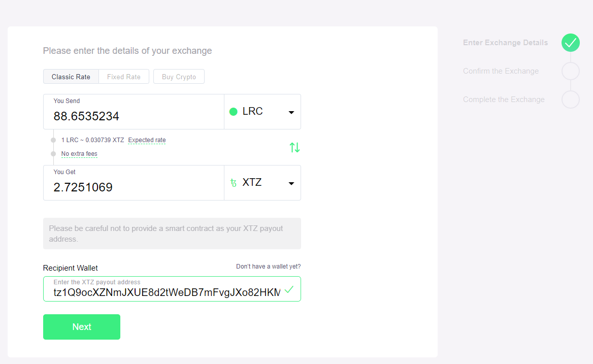Click the bullet next to No extra fees

coord(53,154)
